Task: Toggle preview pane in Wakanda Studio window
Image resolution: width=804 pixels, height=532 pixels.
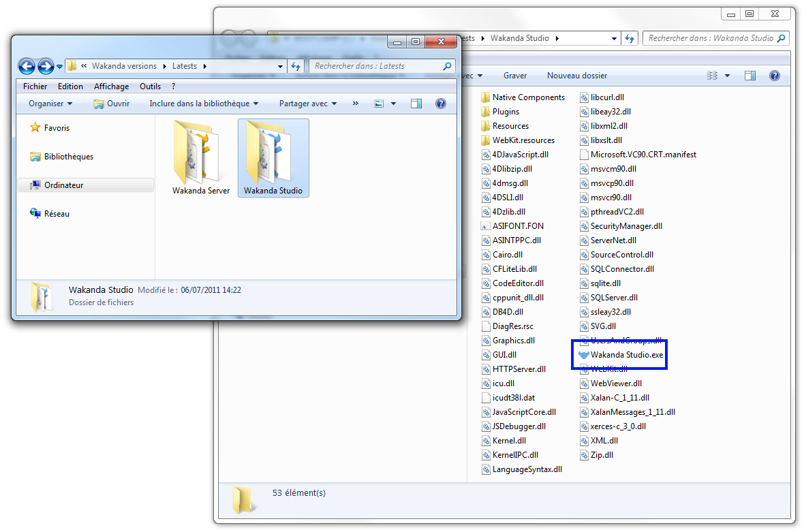Action: pos(750,76)
